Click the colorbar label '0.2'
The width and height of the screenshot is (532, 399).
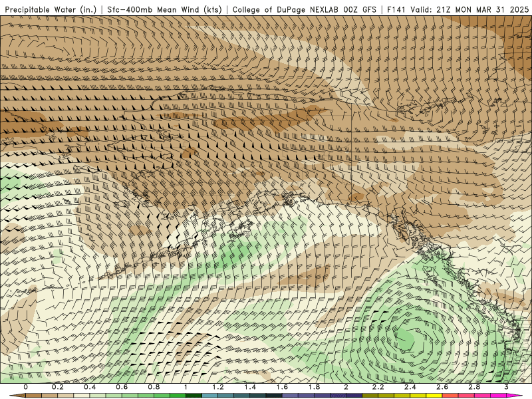coord(57,387)
